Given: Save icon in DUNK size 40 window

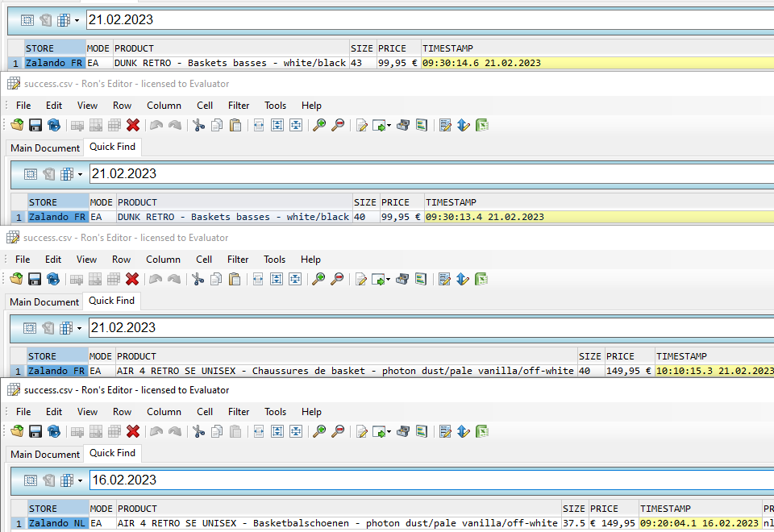Looking at the screenshot, I should [x=35, y=126].
